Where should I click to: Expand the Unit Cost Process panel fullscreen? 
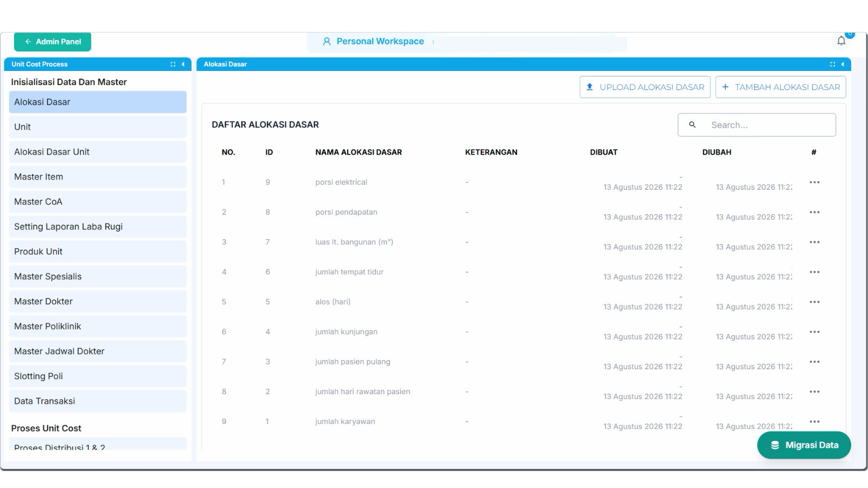tap(173, 64)
